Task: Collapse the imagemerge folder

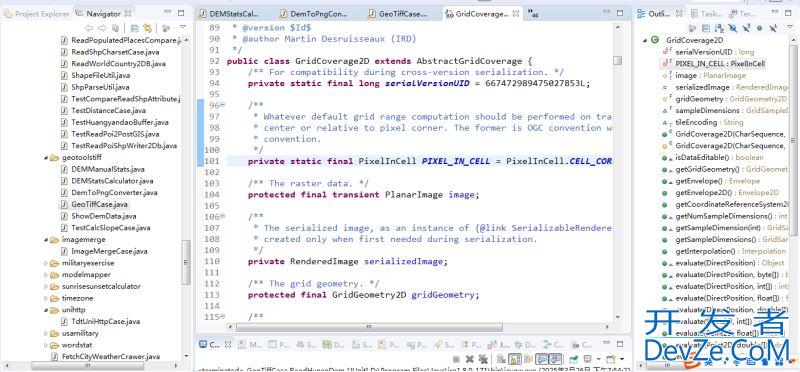Action: (46, 239)
